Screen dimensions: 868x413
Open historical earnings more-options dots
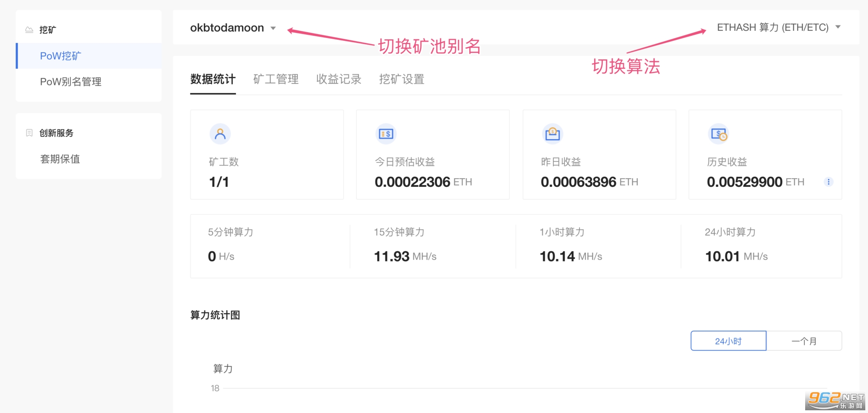[x=828, y=182]
